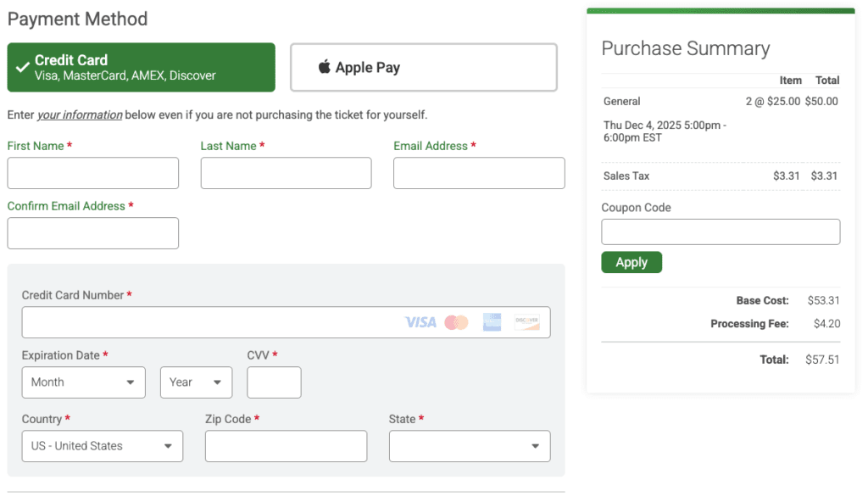
Task: Click the American Express logo icon
Action: point(492,322)
